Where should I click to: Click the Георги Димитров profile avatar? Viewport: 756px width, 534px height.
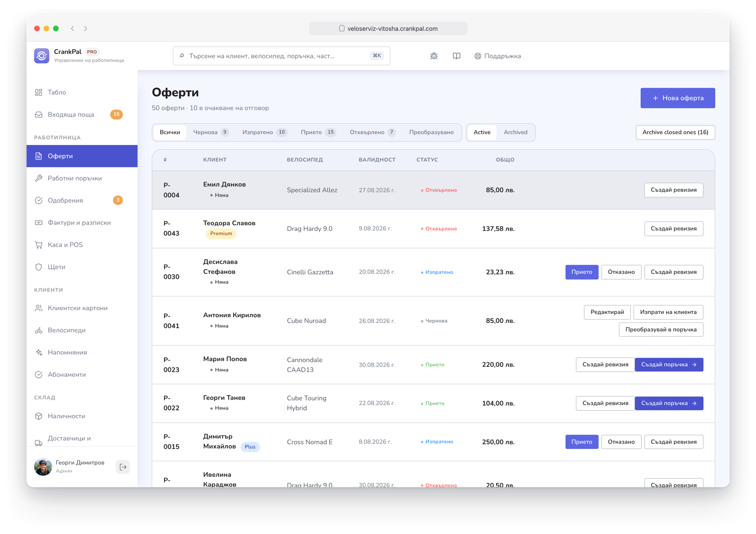click(x=43, y=467)
